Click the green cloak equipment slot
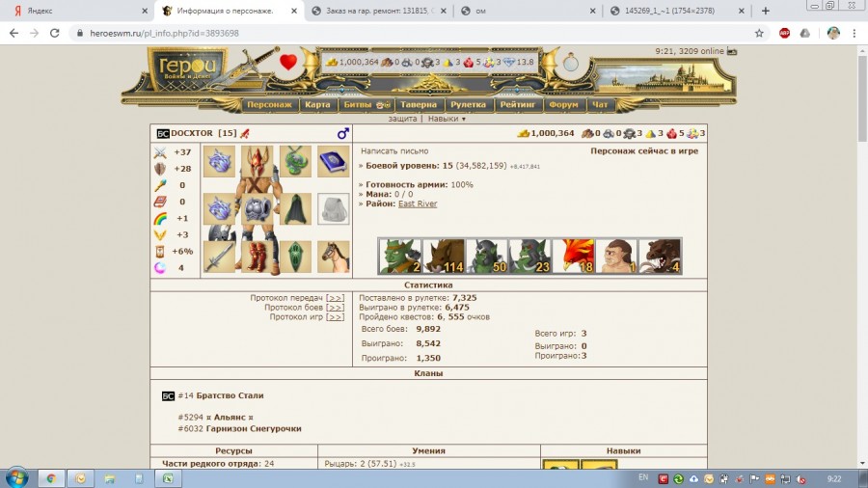The image size is (868, 488). (x=295, y=208)
